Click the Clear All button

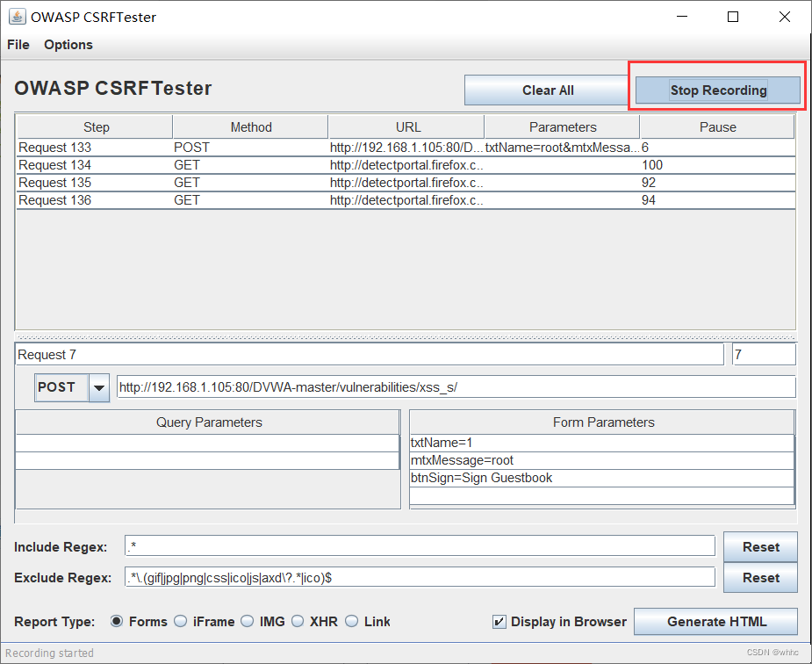pyautogui.click(x=548, y=90)
